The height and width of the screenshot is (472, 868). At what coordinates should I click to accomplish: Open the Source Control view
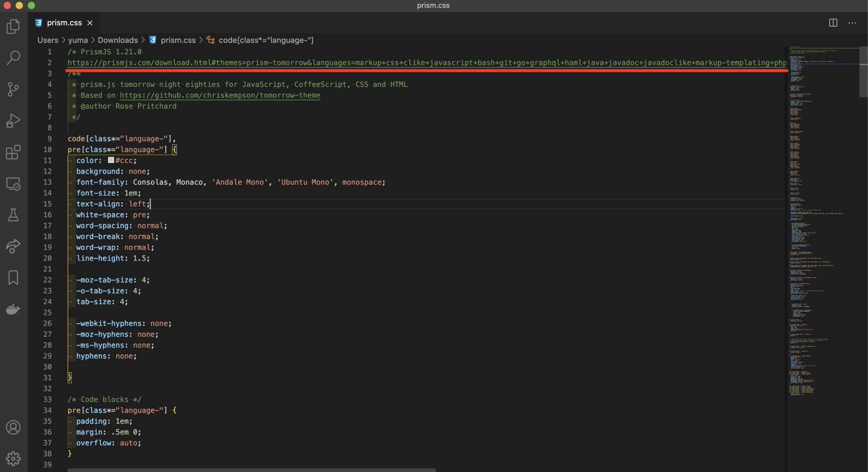click(13, 89)
